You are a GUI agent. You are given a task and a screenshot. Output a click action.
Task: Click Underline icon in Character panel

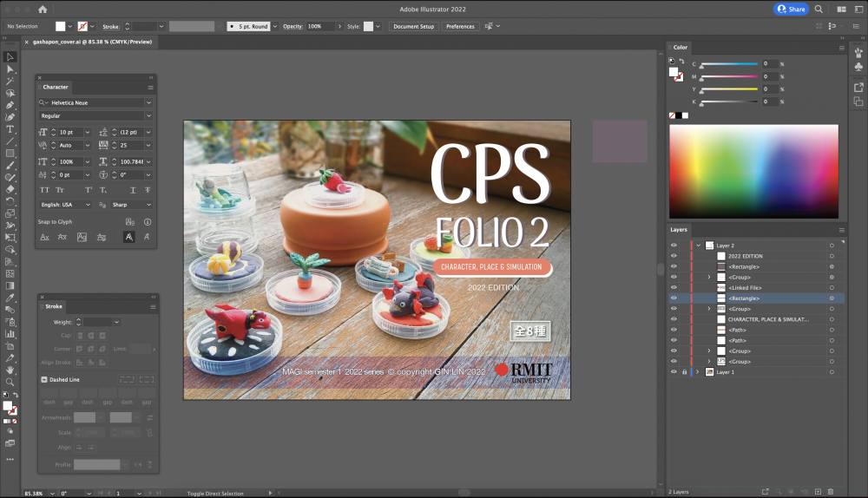(133, 190)
